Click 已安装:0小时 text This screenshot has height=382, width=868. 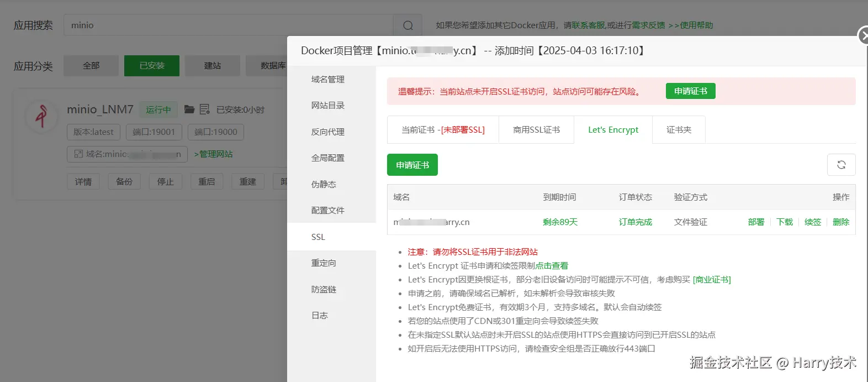tap(240, 110)
